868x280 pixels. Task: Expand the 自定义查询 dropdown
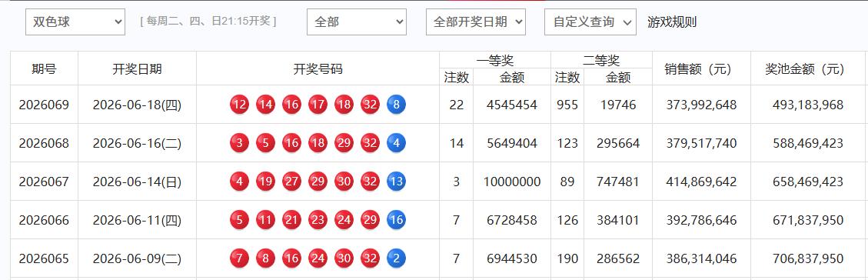point(590,22)
